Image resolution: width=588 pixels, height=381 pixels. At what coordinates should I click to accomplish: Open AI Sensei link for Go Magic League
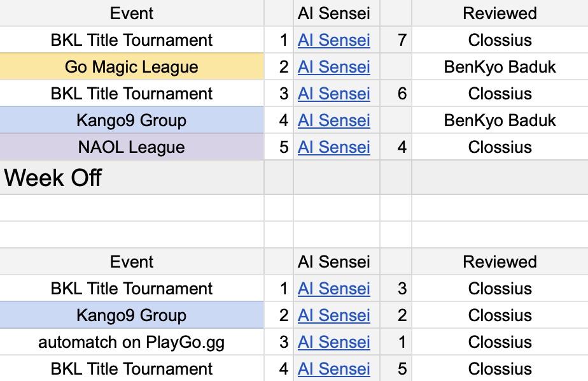point(333,67)
